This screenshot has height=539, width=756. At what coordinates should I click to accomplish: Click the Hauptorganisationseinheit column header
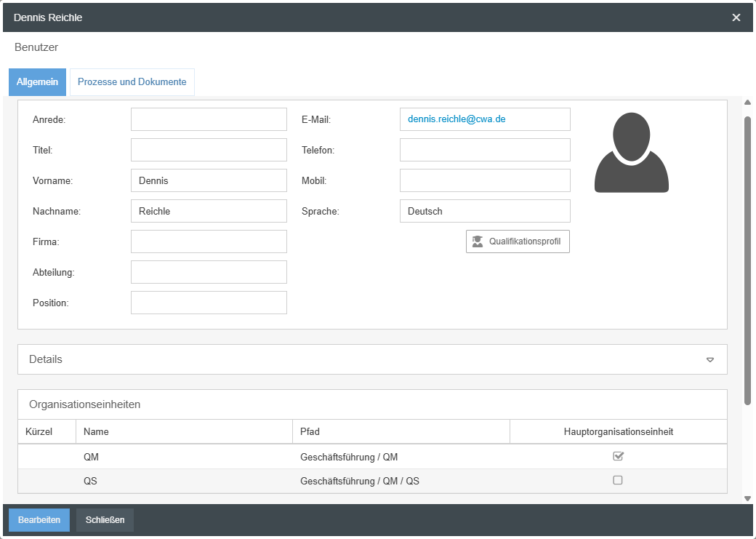(619, 431)
